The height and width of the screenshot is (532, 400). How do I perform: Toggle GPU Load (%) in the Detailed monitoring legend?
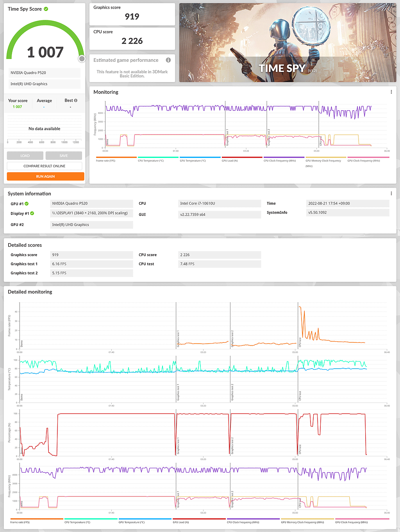point(199,521)
